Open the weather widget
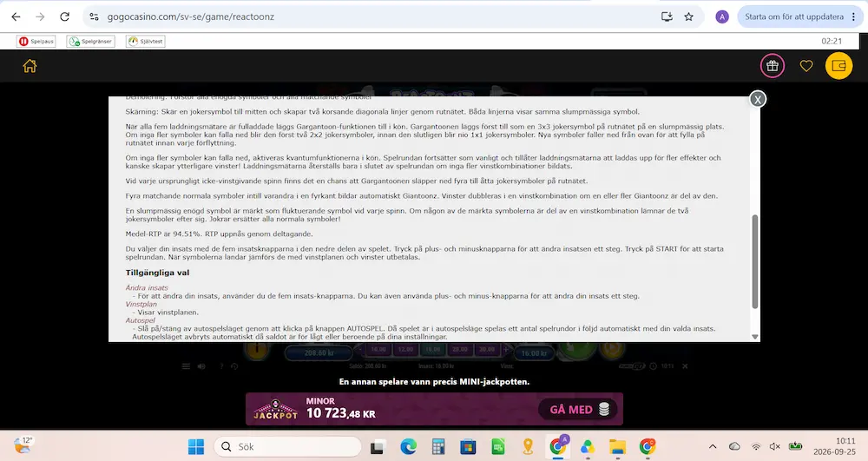Viewport: 868px width, 461px height. (x=23, y=445)
